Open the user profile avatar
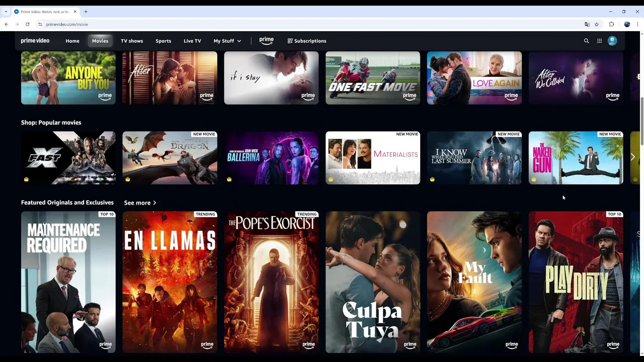644x362 pixels. coord(612,41)
